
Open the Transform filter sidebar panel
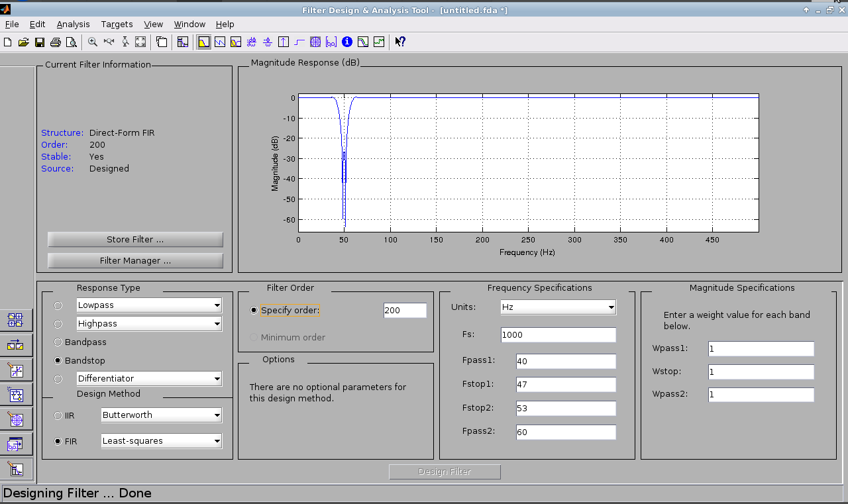16,345
